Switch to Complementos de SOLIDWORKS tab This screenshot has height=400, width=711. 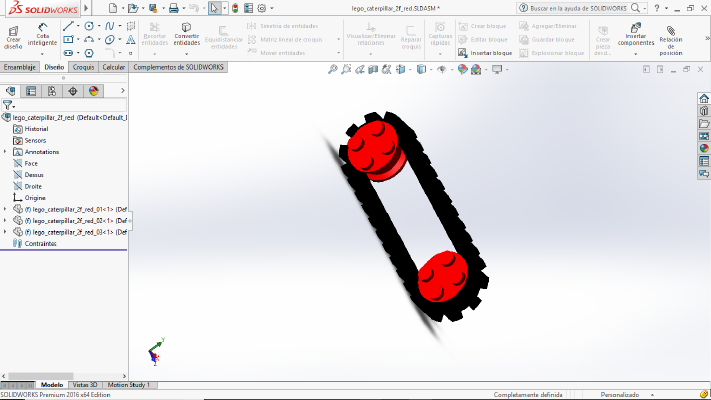(x=178, y=67)
